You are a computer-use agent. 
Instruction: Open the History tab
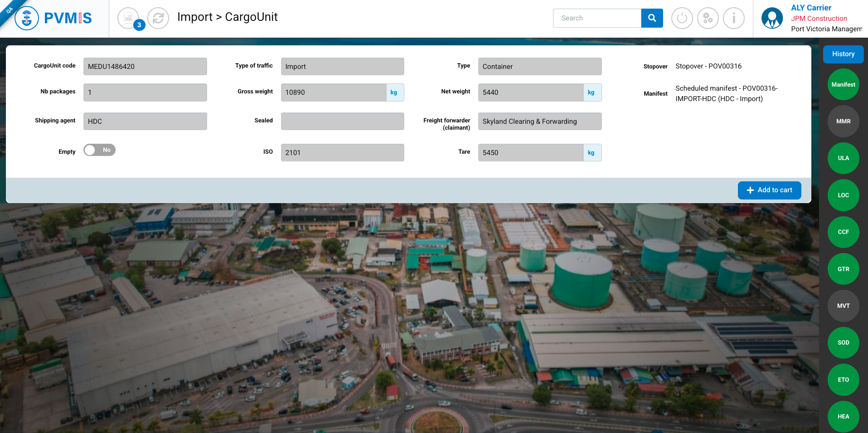(x=843, y=54)
